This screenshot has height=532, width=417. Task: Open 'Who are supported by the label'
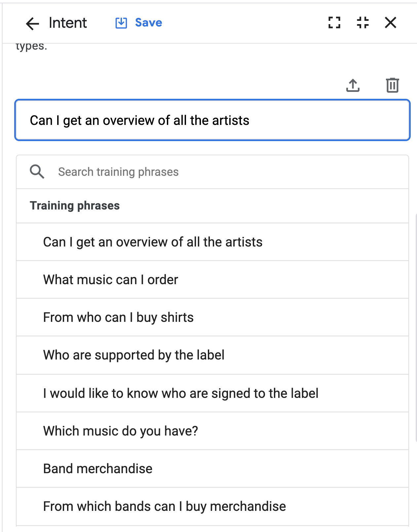point(134,355)
